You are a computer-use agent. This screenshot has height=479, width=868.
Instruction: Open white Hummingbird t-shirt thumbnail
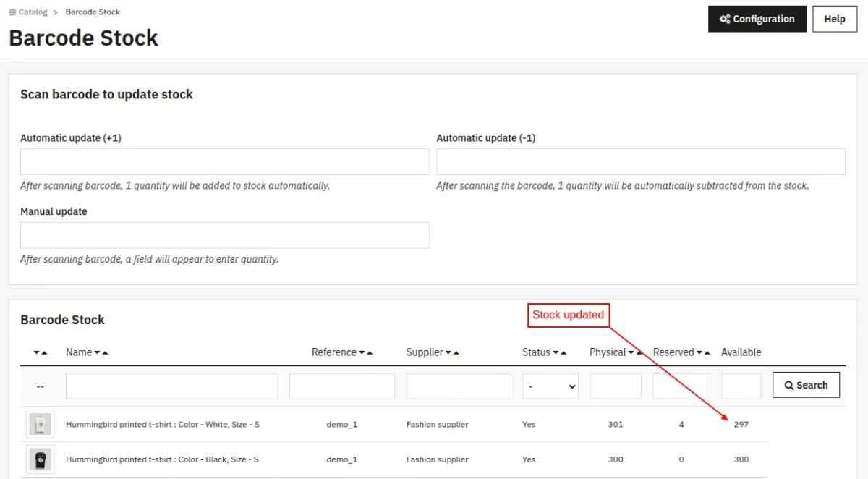41,424
